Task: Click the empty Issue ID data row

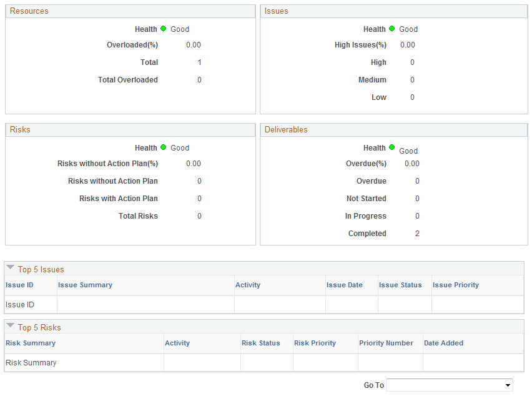Action: pyautogui.click(x=21, y=305)
